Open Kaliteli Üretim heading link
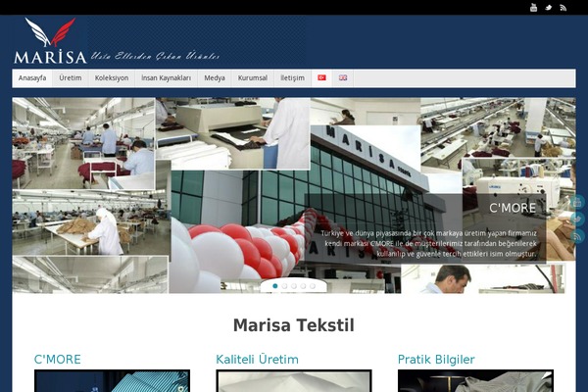The width and height of the screenshot is (588, 392). tap(257, 360)
